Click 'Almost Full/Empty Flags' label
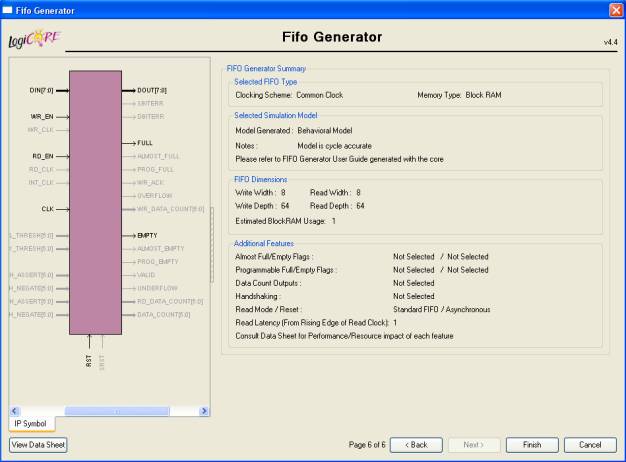Image resolution: width=626 pixels, height=462 pixels. pyautogui.click(x=274, y=257)
